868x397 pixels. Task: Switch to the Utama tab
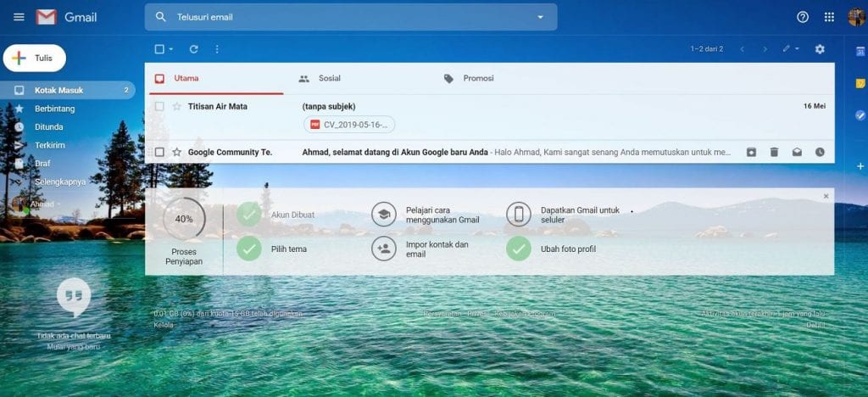(x=216, y=79)
